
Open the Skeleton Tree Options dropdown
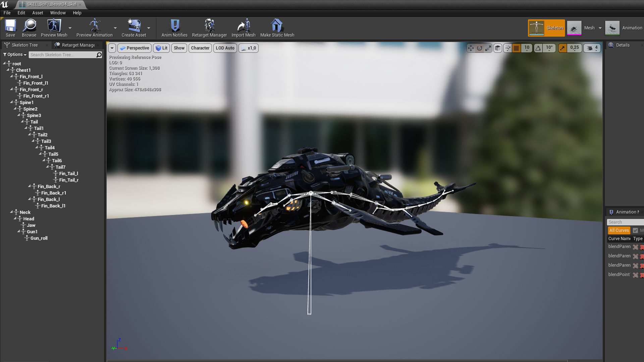coord(15,55)
